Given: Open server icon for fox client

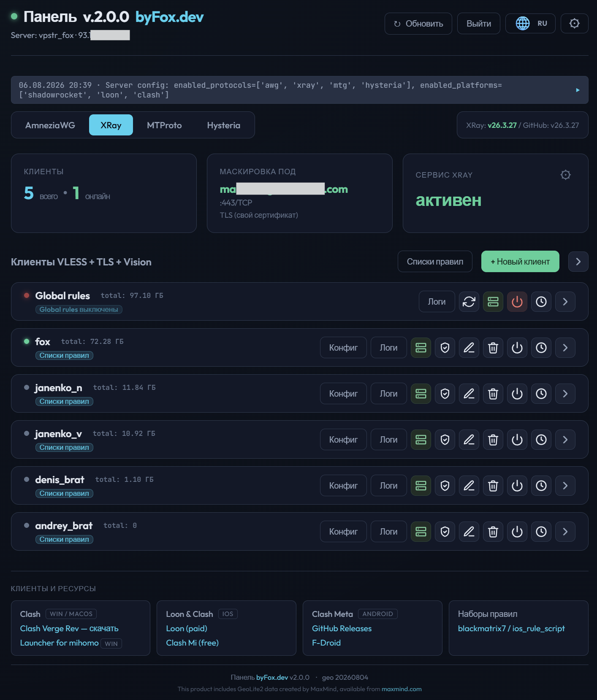Looking at the screenshot, I should click(421, 348).
